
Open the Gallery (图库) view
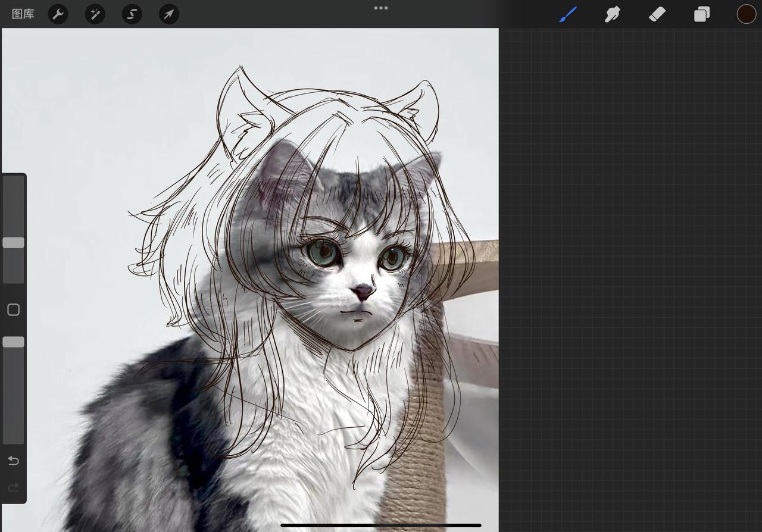click(x=23, y=14)
